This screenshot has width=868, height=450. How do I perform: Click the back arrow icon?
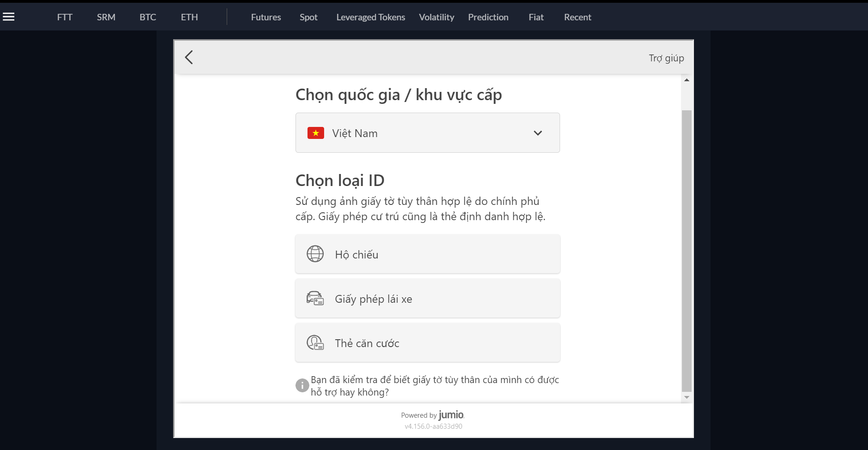click(189, 57)
